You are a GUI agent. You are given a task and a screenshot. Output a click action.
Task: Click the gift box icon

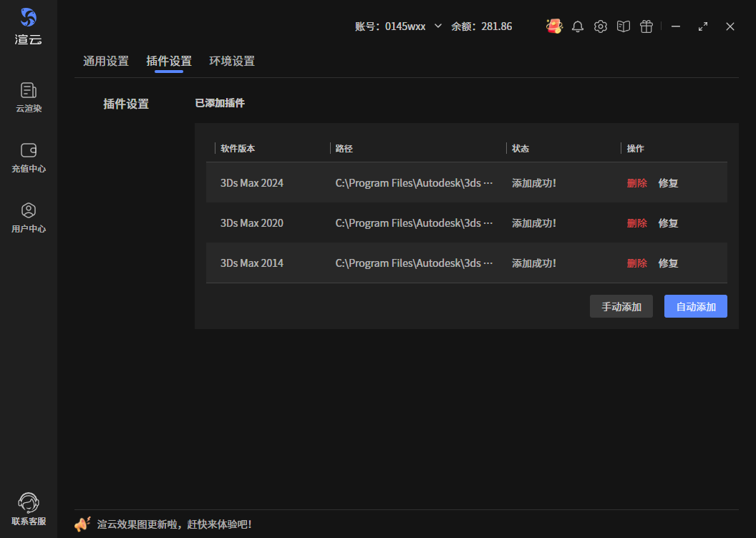click(646, 26)
